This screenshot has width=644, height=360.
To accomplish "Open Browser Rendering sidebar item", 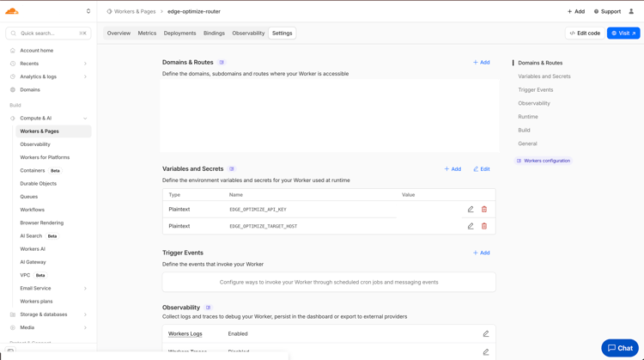I will coord(41,223).
